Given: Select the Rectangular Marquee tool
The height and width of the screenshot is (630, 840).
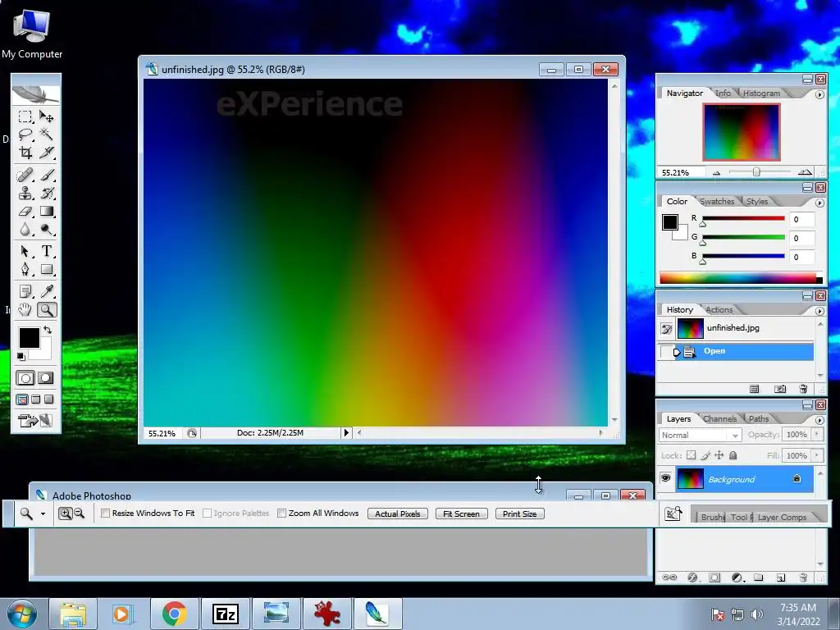Looking at the screenshot, I should pos(25,116).
